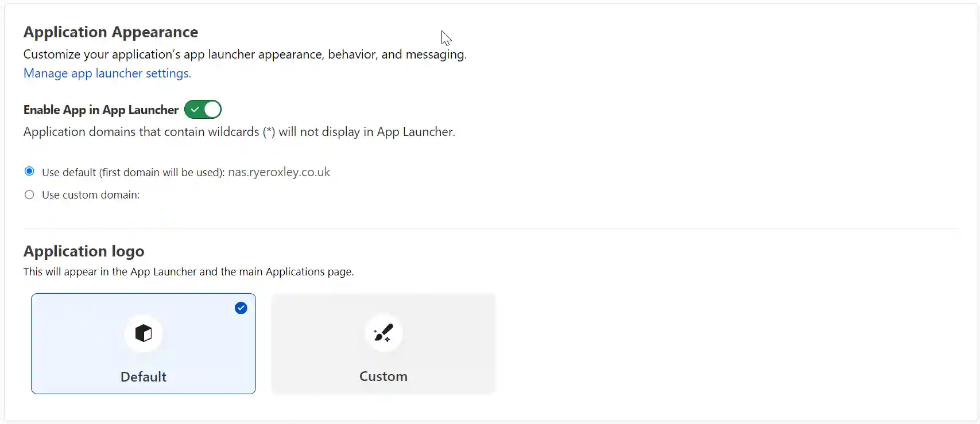Viewport: 980px width, 424px height.
Task: Select the Default application logo option
Action: (x=143, y=344)
